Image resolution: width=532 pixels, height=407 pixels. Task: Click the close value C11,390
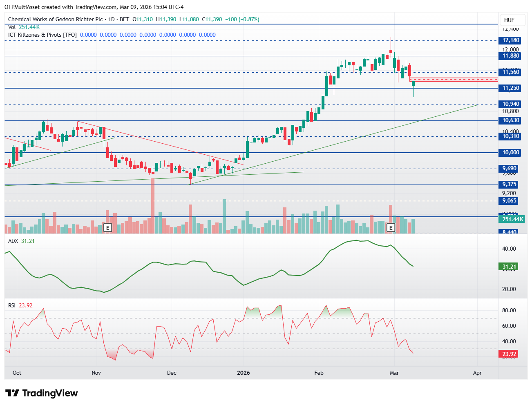click(212, 19)
